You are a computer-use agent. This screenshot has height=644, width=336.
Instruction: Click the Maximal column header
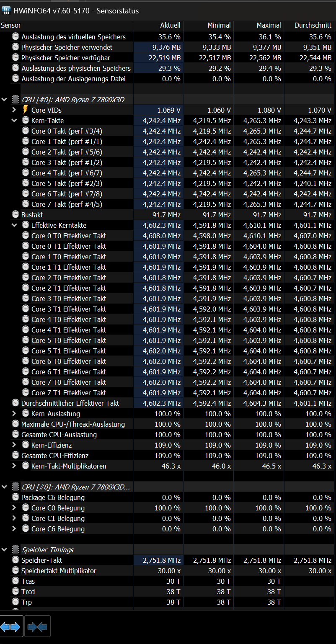click(259, 26)
